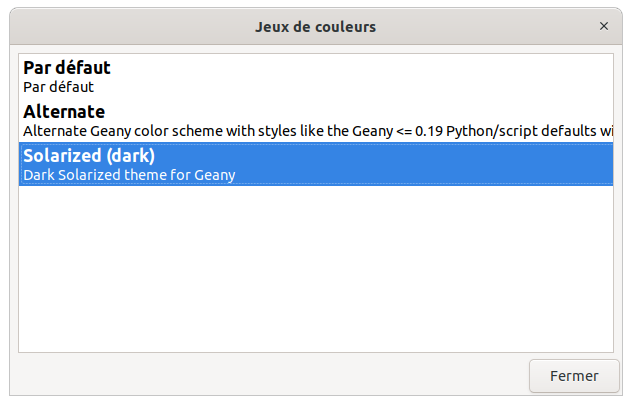Click the word "(dark)" in the selected row
The width and height of the screenshot is (632, 405).
click(x=131, y=156)
